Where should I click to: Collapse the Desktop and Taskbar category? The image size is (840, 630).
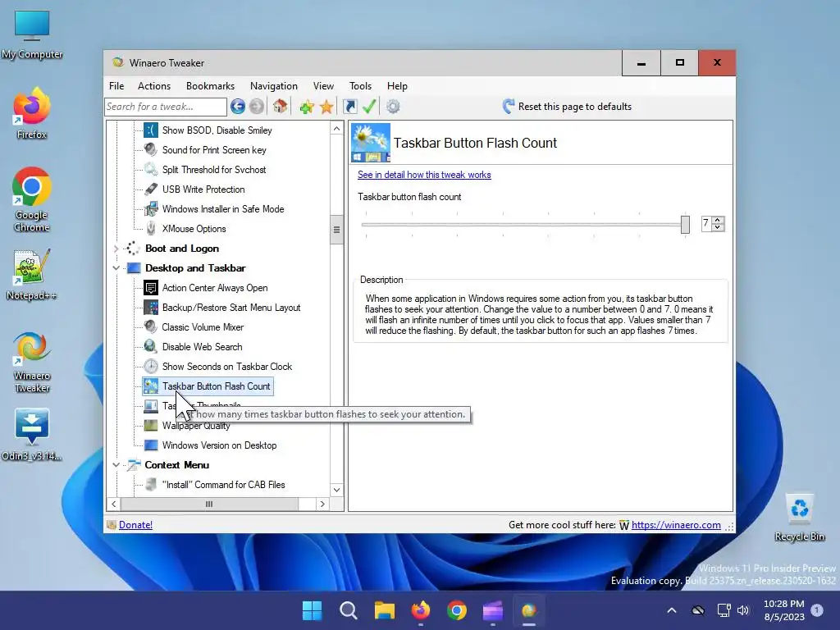116,268
